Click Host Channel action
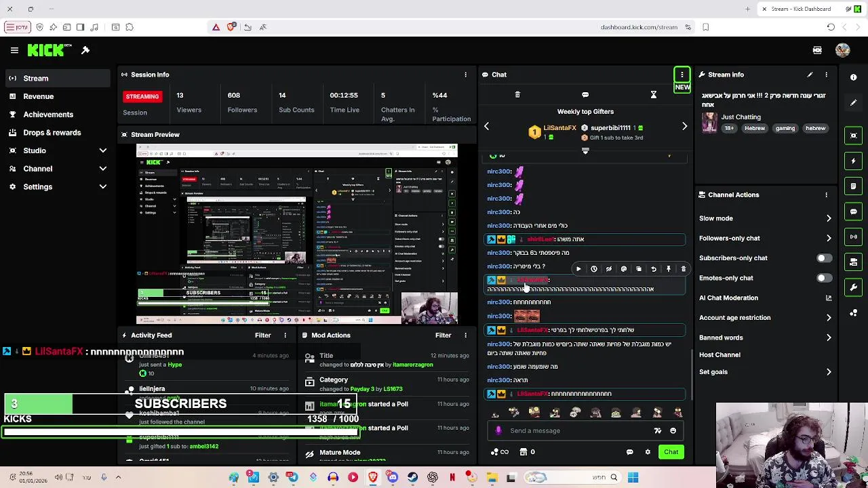This screenshot has width=868, height=488. click(x=719, y=354)
